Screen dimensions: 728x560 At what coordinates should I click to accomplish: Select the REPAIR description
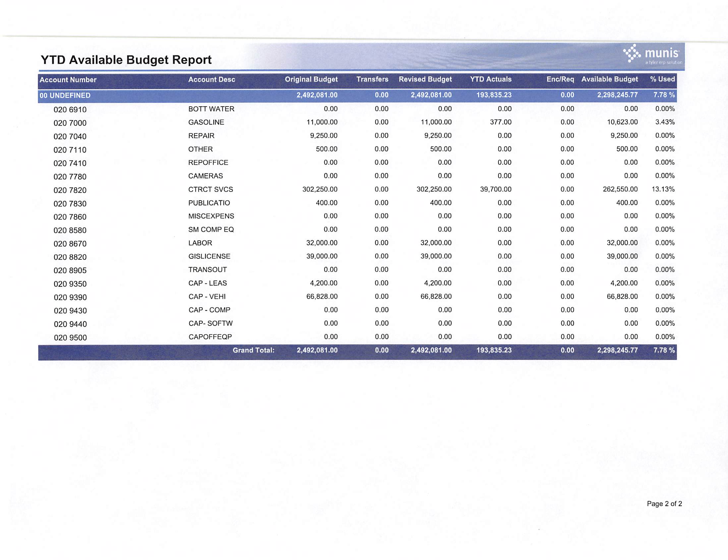point(201,136)
